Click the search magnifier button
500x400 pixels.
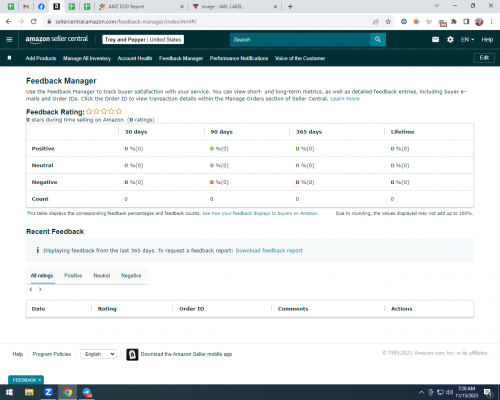pyautogui.click(x=378, y=40)
